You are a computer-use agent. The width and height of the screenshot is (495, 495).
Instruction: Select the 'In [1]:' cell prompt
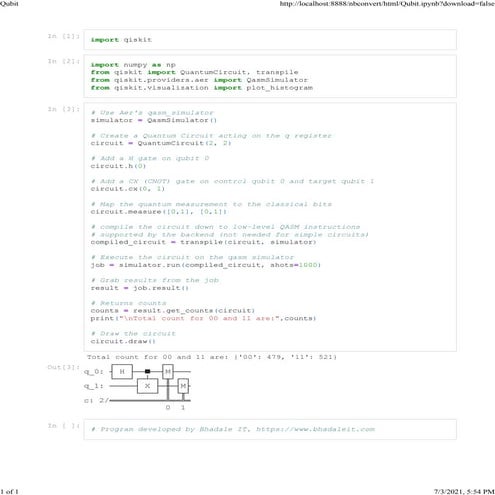click(63, 36)
